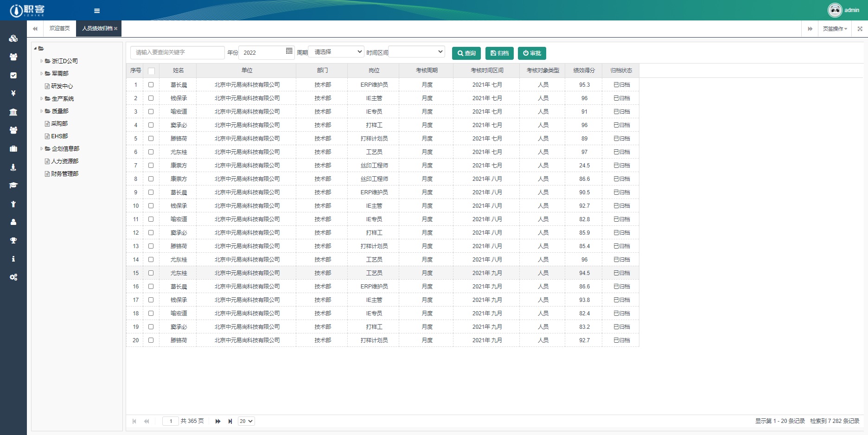Viewport: 868px width, 435px height.
Task: Open the yen currency icon in sidebar
Action: click(13, 93)
